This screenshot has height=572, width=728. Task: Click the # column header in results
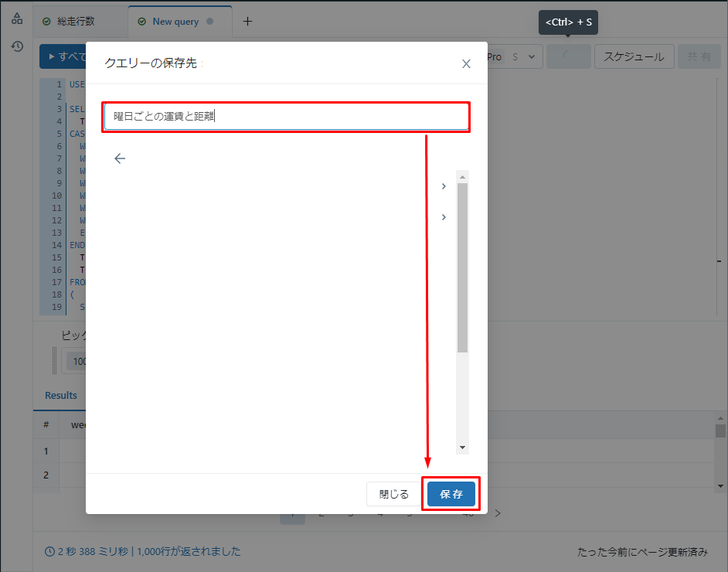46,425
